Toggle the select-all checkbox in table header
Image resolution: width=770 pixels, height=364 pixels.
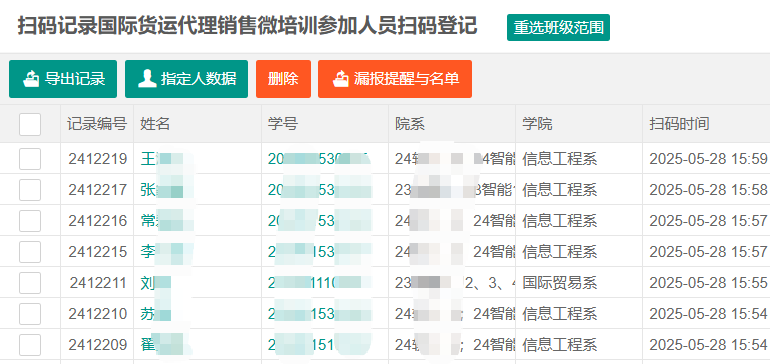click(x=30, y=124)
